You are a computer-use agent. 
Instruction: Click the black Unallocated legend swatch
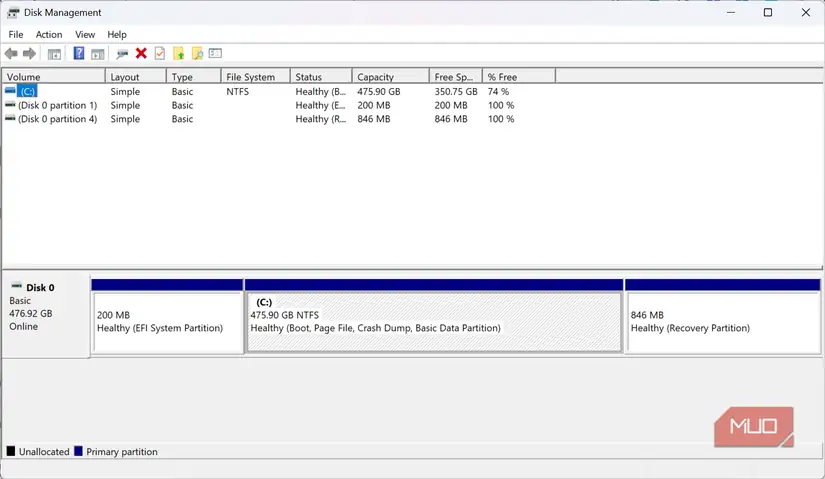click(x=11, y=451)
